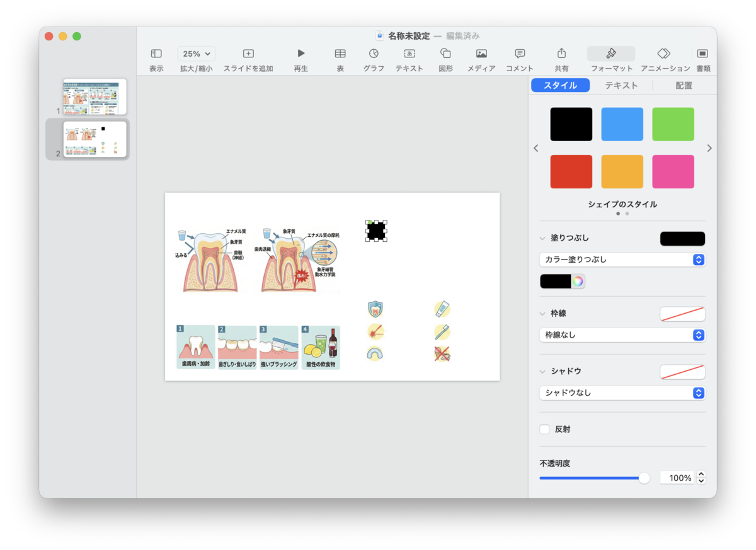Click the opacity stepper arrows

pos(701,478)
